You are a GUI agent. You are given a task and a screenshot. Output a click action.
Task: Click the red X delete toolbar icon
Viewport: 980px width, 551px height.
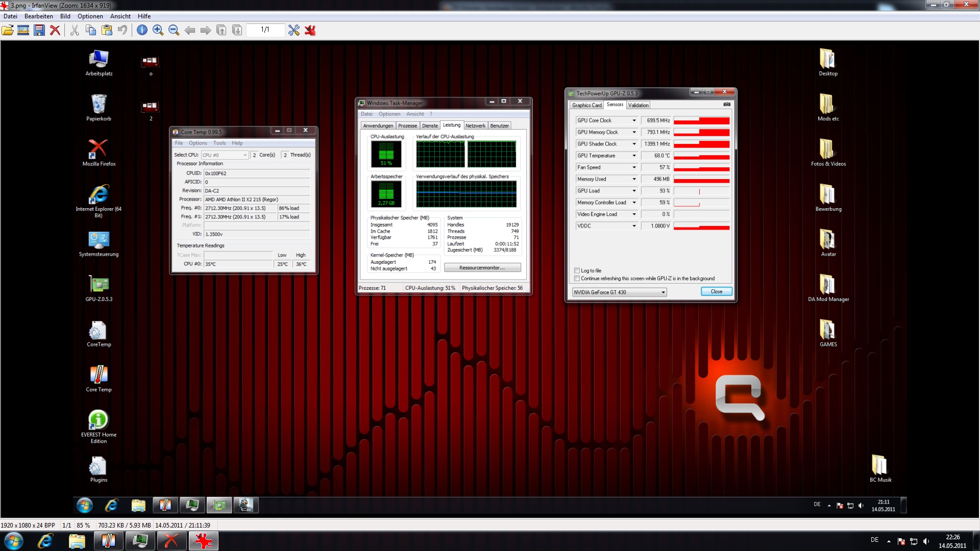(55, 31)
